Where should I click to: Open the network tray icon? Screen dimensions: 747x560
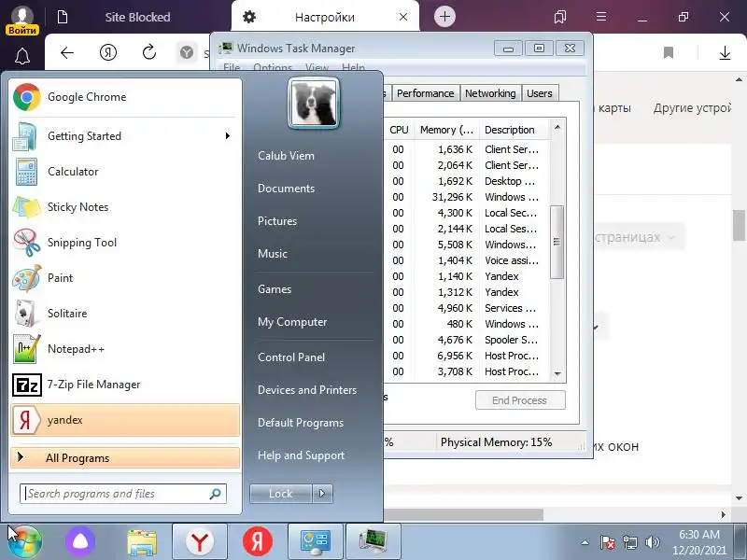(x=629, y=542)
